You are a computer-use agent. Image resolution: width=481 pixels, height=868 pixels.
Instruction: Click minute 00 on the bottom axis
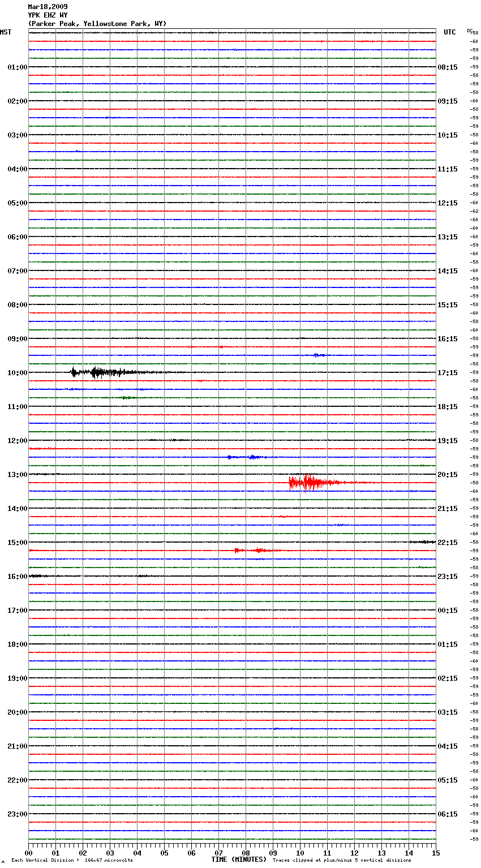pos(28,852)
